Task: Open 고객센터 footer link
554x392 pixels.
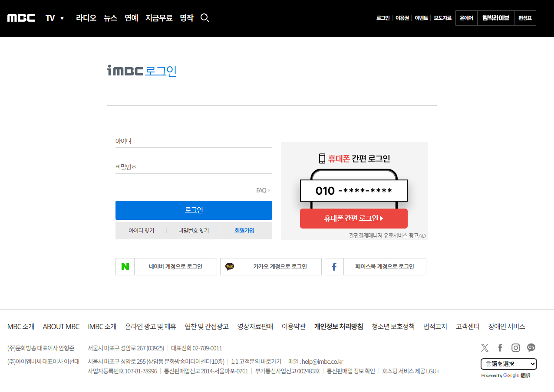Action: point(468,327)
